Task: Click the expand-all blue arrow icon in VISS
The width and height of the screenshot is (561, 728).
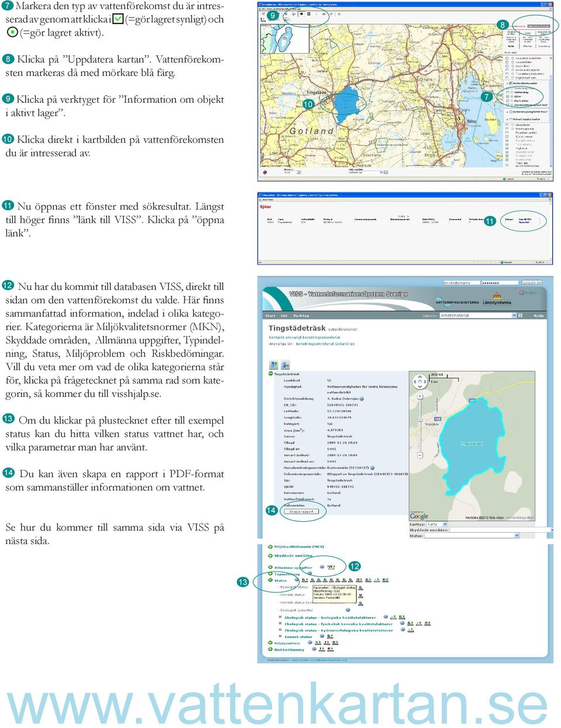Action: coord(273,365)
